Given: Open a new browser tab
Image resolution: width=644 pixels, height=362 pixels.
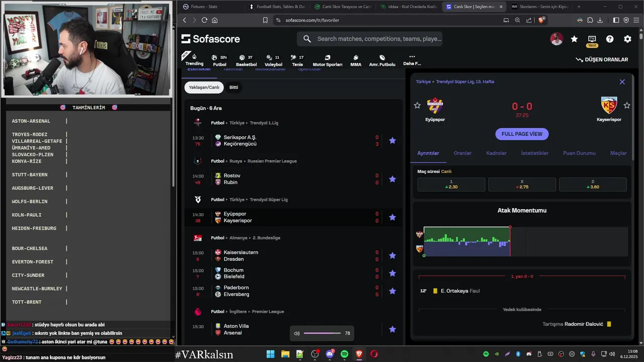Looking at the screenshot, I should click(579, 7).
